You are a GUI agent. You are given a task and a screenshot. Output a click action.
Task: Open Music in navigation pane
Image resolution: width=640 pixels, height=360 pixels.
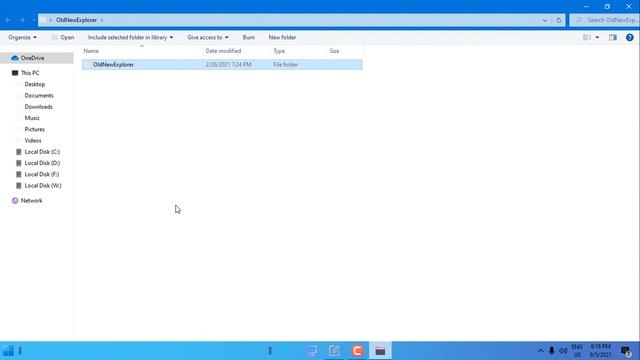(x=32, y=118)
